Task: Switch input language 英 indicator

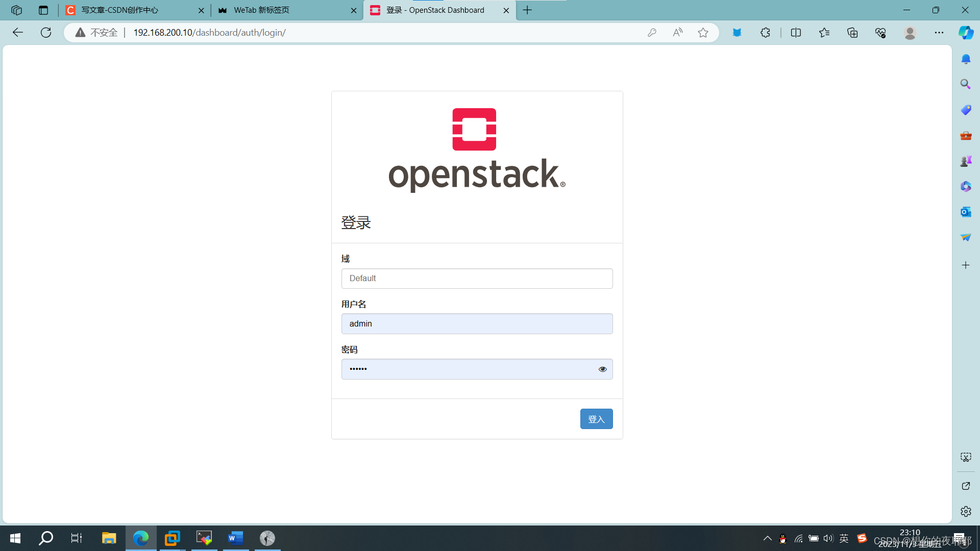Action: 844,538
